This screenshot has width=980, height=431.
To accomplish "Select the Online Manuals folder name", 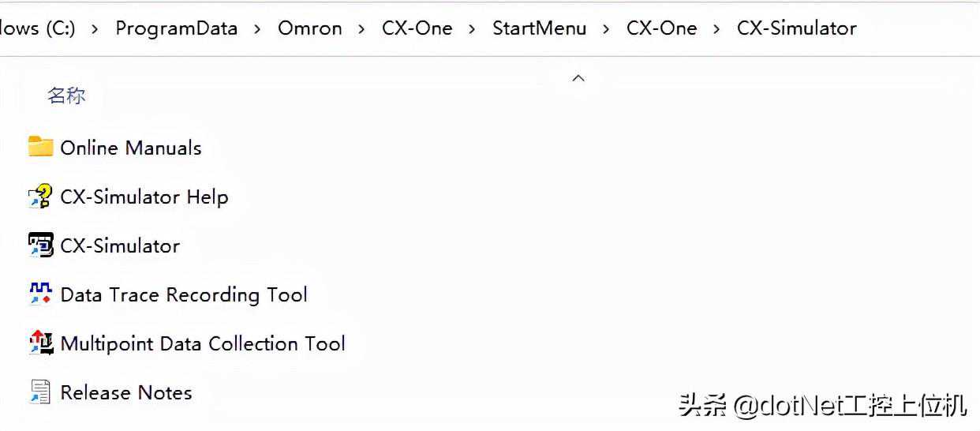I will (131, 148).
